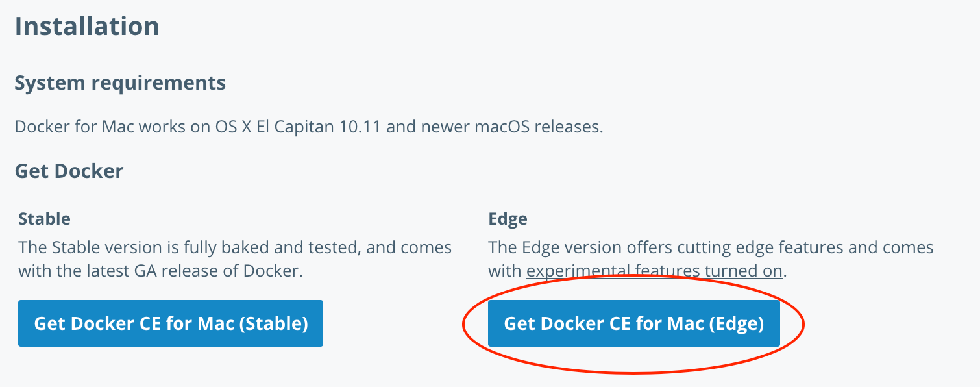Click the word 'Stable' inside blue button

[x=273, y=323]
